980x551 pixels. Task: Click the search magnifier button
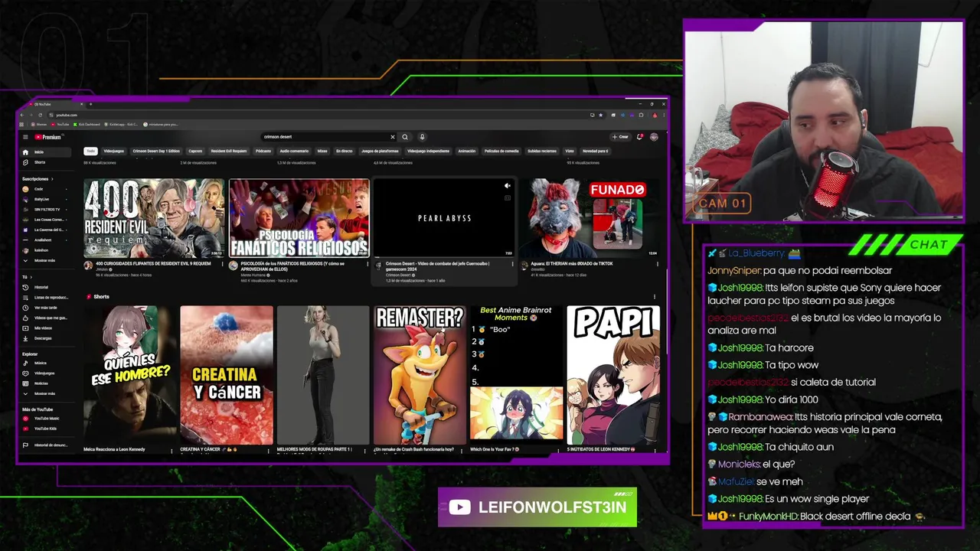tap(405, 137)
